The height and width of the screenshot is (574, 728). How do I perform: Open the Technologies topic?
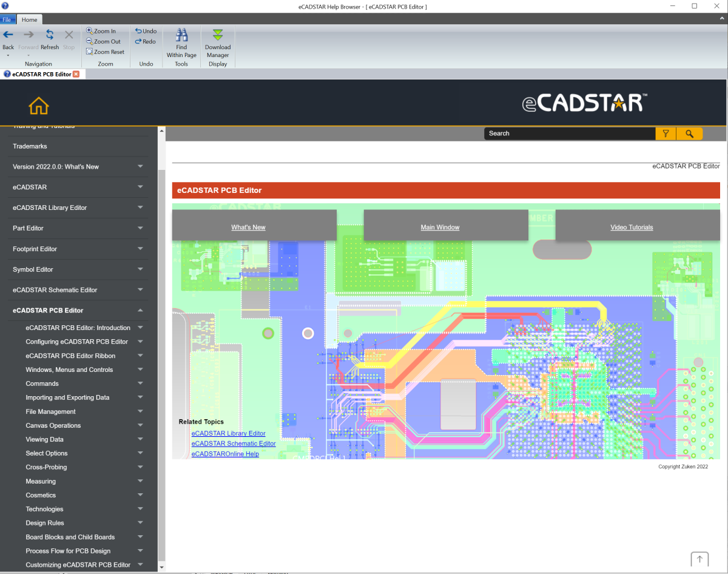click(x=44, y=509)
